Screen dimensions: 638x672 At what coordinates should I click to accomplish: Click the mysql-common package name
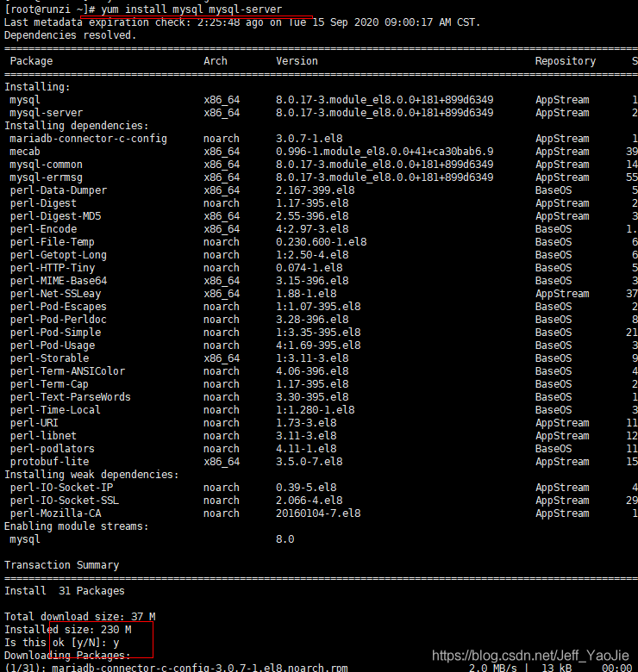[x=47, y=165]
